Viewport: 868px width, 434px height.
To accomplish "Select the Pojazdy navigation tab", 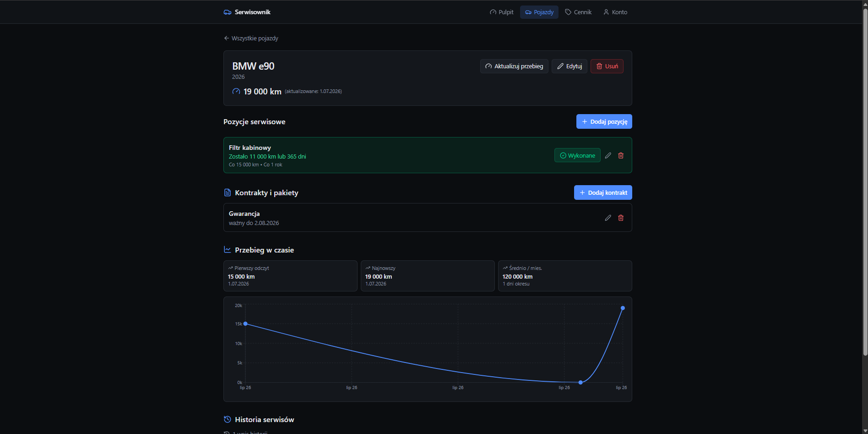I will 539,12.
